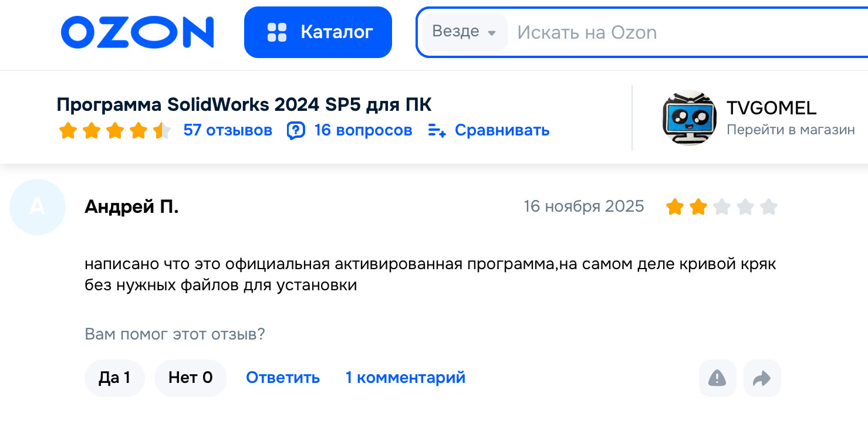Screen dimensions: 868x431
Task: Click the TVGOMEL store avatar
Action: coord(690,118)
